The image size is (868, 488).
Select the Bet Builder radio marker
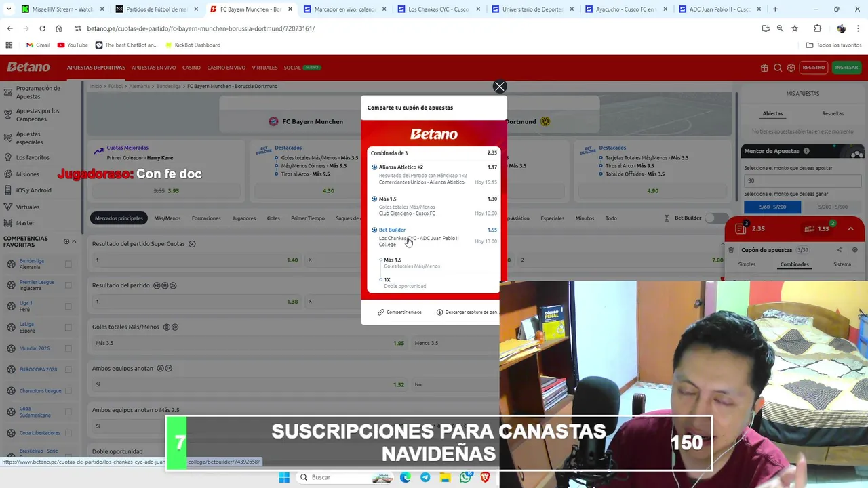click(x=374, y=230)
